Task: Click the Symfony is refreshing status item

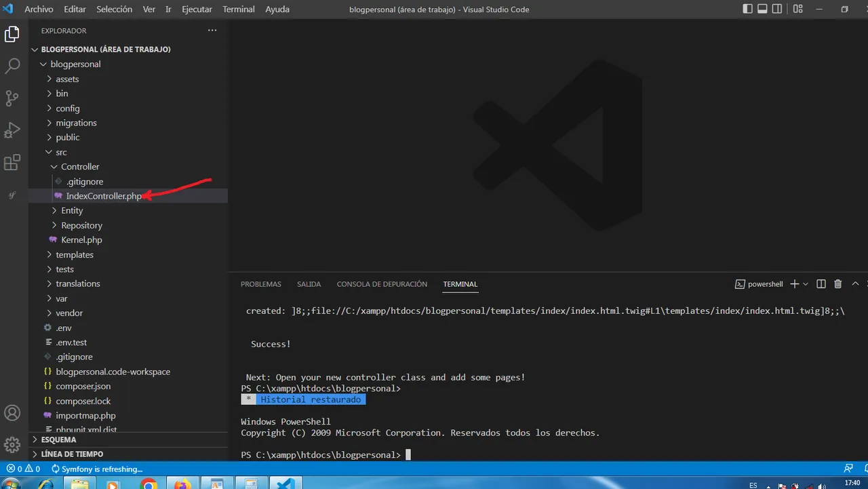Action: pos(96,469)
